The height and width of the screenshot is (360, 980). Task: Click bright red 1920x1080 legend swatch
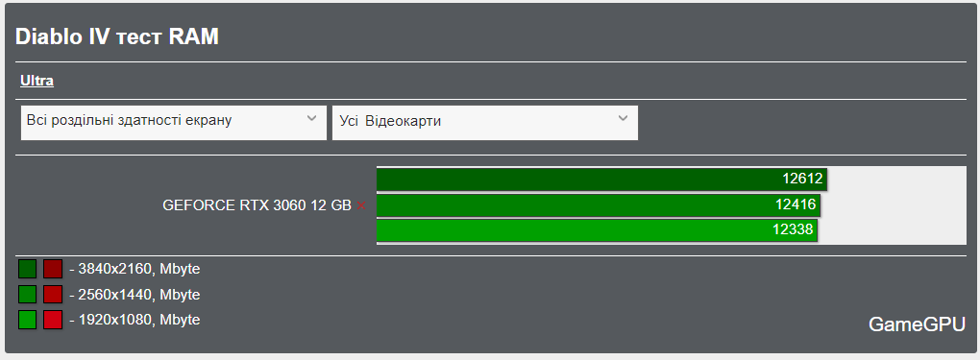pos(53,320)
